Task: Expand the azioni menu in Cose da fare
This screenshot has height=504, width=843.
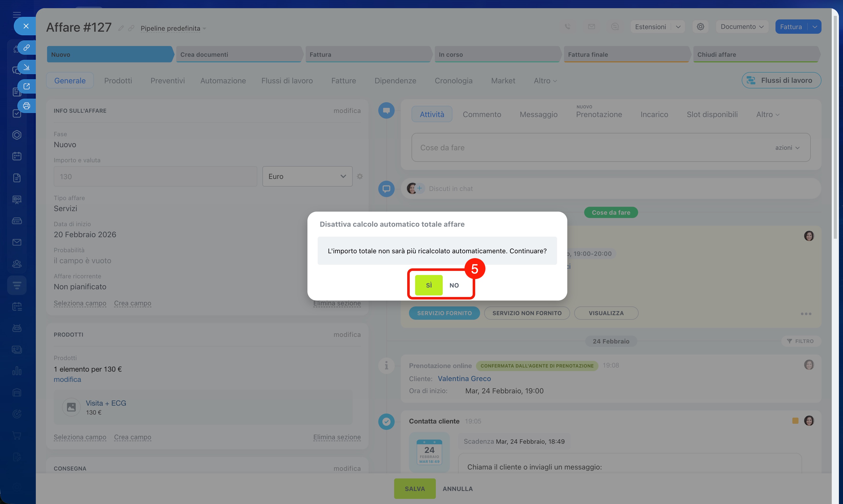Action: click(787, 148)
